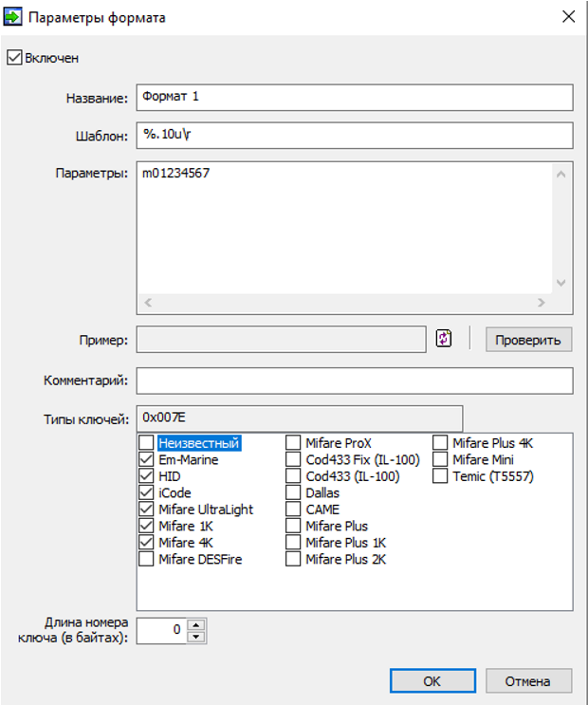This screenshot has height=705, width=588.
Task: Click the dialog title bar app icon
Action: [12, 17]
